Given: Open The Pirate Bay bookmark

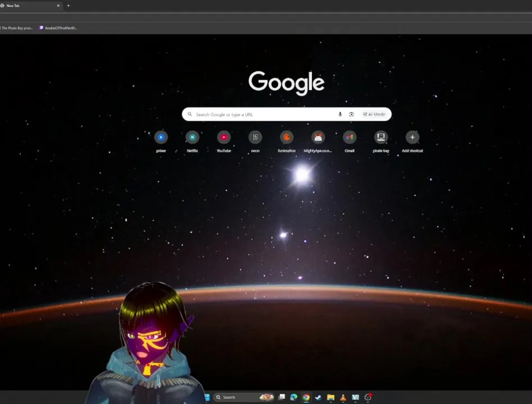Looking at the screenshot, I should (x=16, y=28).
